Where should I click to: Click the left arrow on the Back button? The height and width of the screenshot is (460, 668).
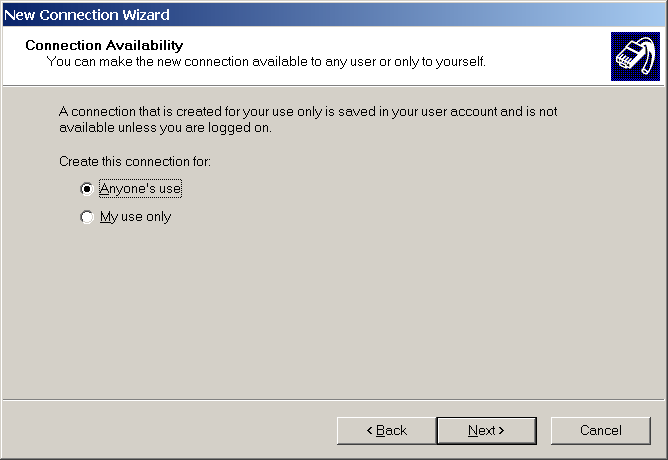click(370, 430)
